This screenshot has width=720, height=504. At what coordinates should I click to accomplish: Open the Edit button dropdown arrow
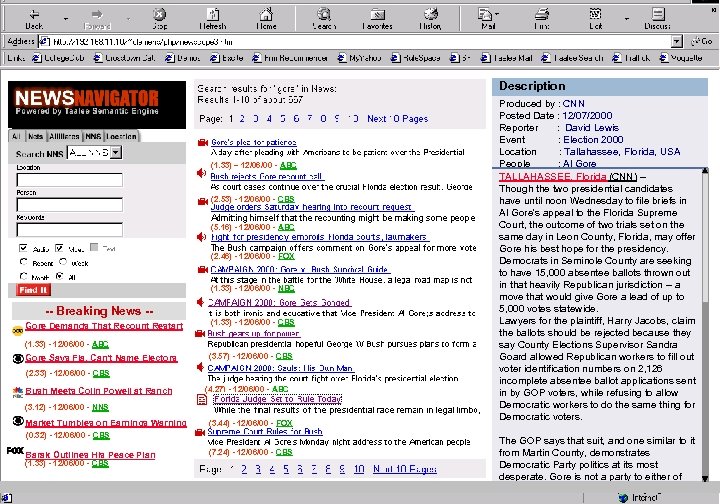pos(627,19)
